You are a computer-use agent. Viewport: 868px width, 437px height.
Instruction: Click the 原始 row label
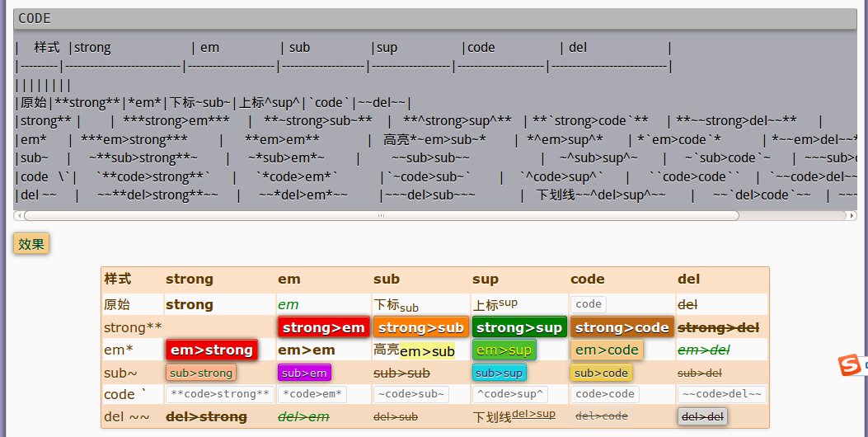(117, 304)
